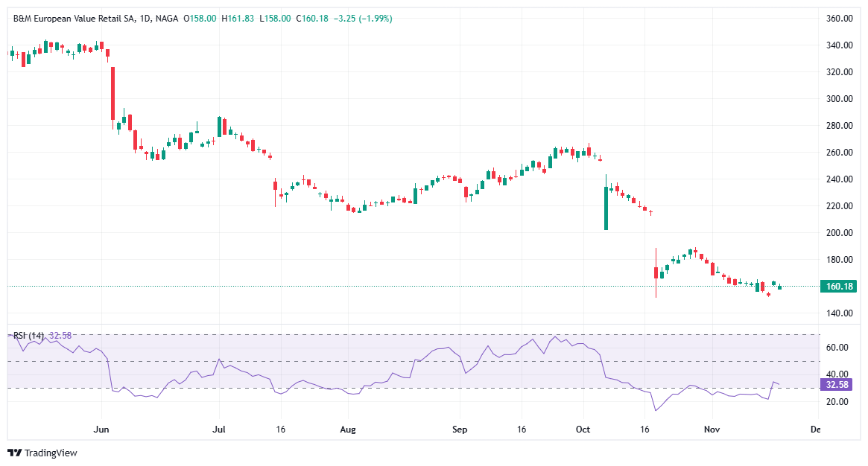
Task: Click the 360.00 price scale label
Action: (840, 18)
